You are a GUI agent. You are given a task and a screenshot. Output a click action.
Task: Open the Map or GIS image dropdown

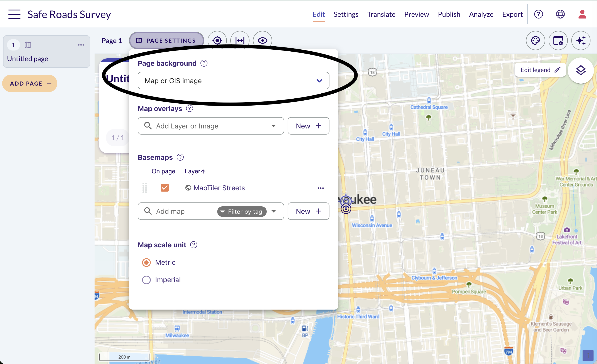(233, 81)
